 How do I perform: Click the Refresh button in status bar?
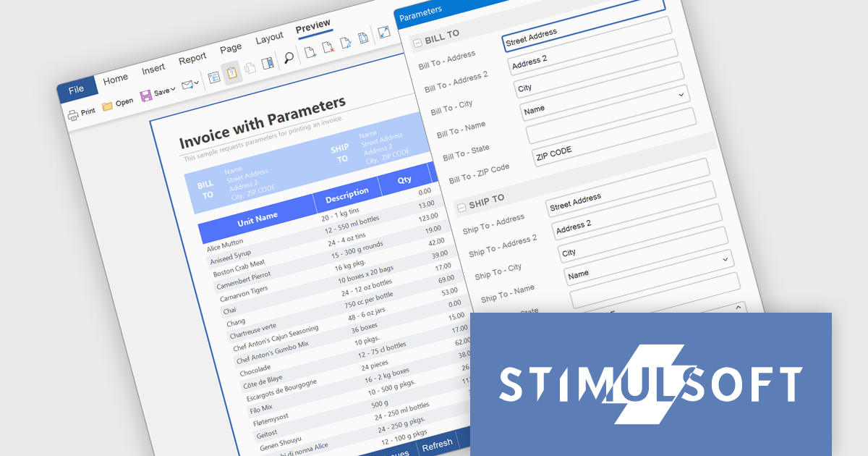[437, 444]
